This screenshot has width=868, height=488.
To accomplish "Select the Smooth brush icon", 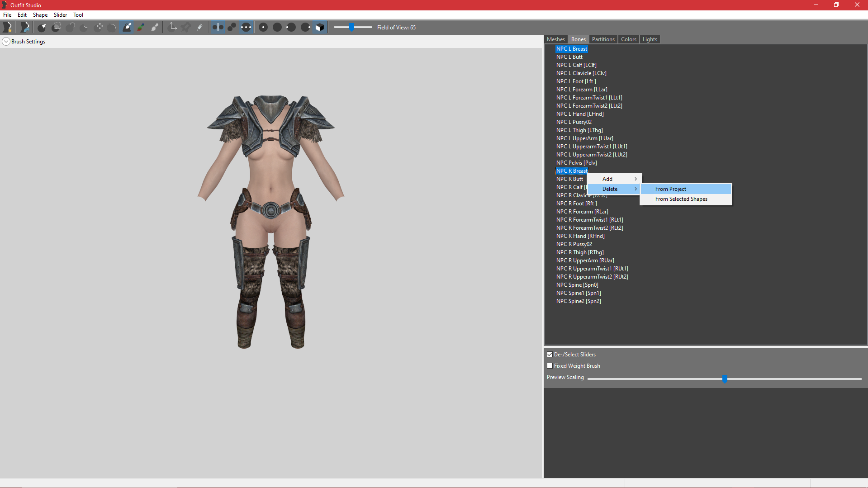I will (x=113, y=27).
